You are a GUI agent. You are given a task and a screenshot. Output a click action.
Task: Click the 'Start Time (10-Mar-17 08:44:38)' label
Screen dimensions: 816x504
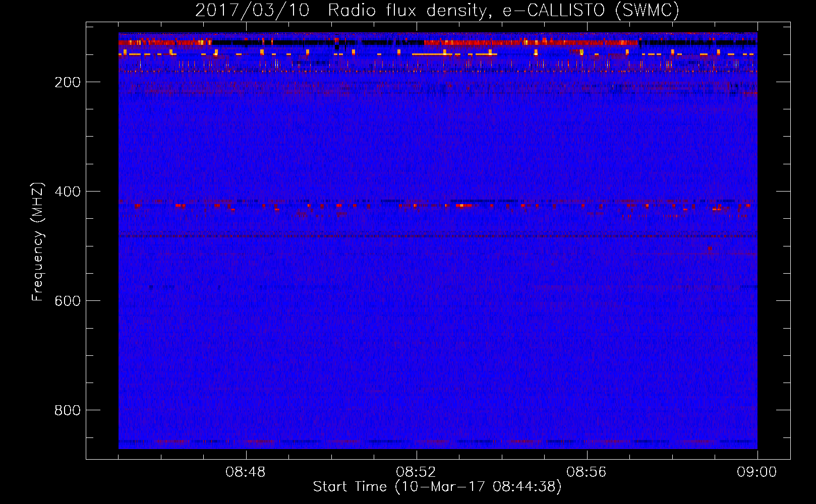[437, 487]
